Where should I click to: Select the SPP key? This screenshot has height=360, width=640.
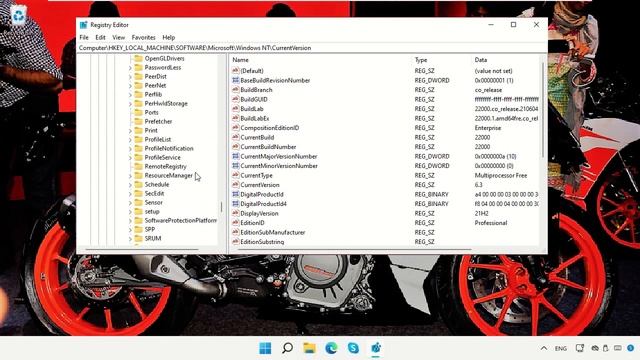point(150,229)
